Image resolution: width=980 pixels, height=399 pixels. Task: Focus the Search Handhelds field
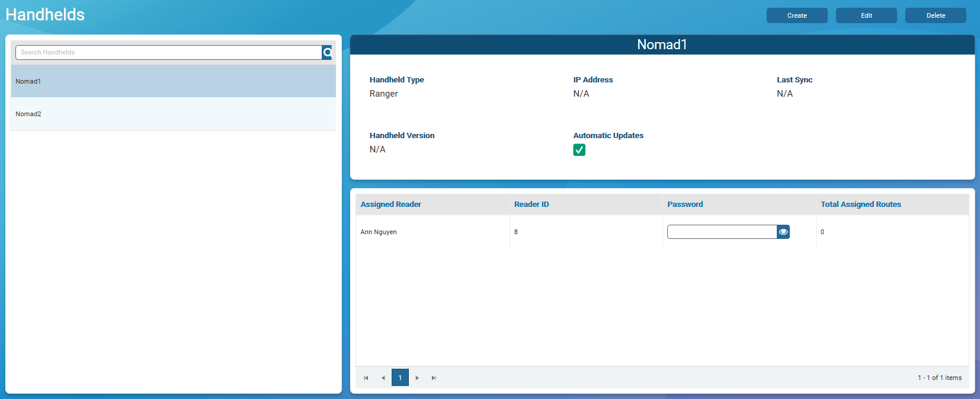[168, 53]
